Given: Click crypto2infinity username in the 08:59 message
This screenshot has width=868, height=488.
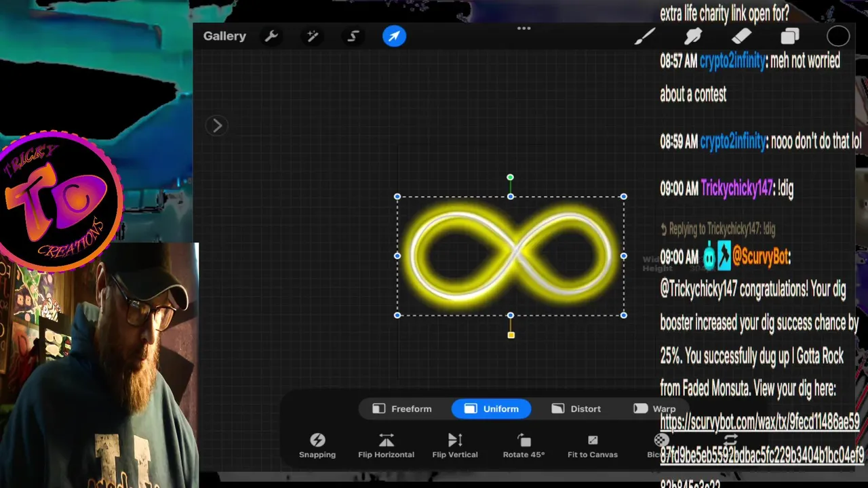Looking at the screenshot, I should [732, 141].
